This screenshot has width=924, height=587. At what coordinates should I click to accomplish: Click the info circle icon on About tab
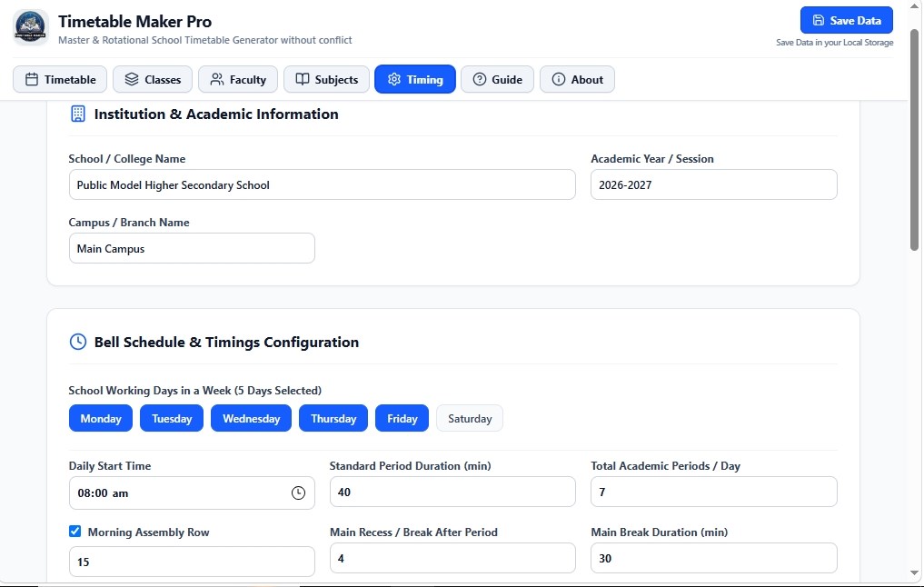559,80
